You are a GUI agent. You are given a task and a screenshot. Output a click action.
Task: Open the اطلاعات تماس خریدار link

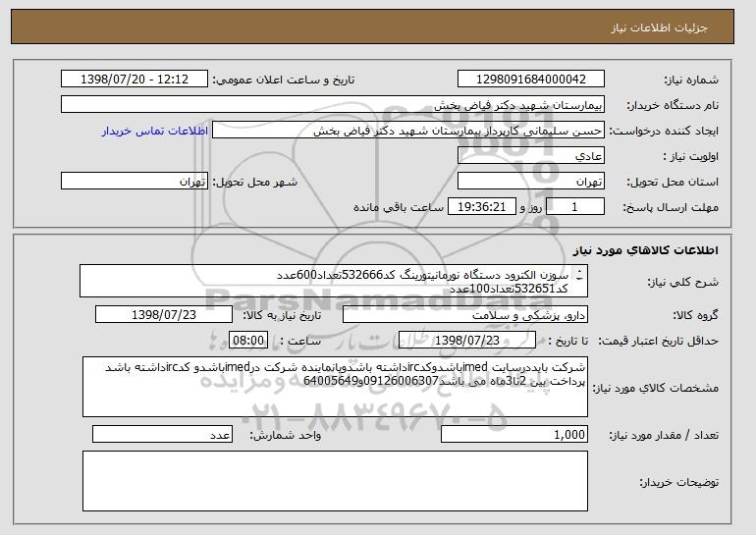155,132
